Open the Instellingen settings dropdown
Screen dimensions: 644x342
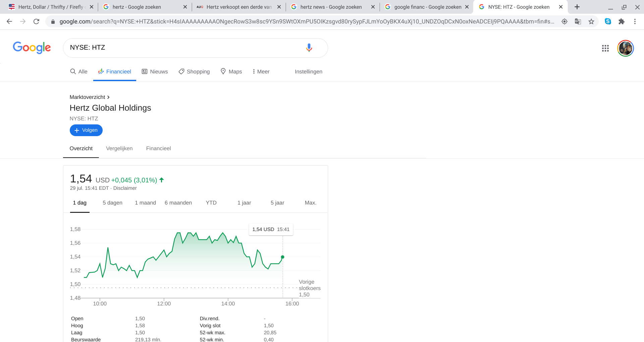coord(308,71)
